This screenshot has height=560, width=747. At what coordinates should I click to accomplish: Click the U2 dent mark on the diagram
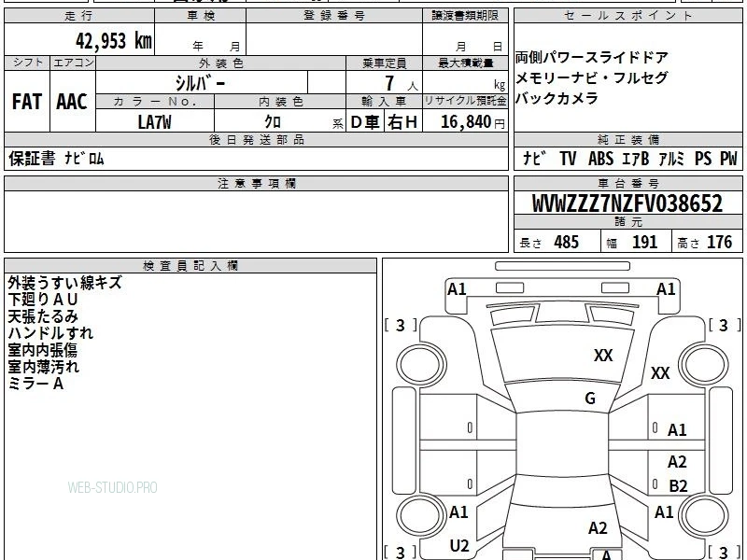tap(459, 546)
